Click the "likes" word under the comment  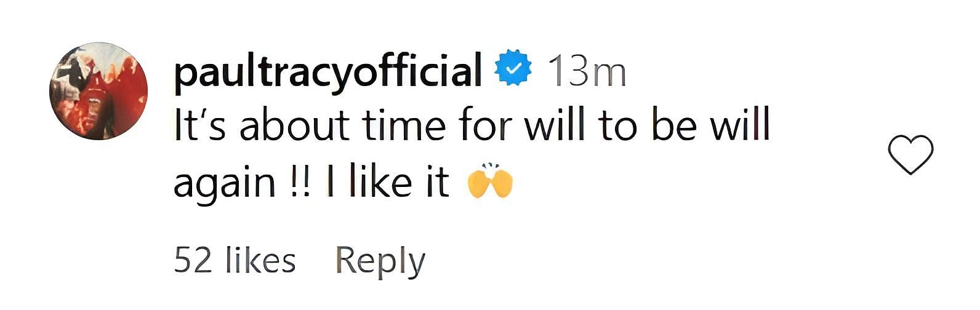[260, 260]
